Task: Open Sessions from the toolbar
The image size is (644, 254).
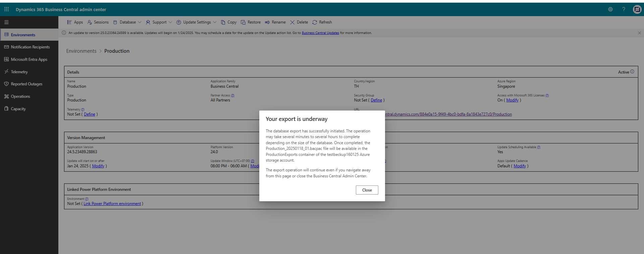Action: coord(98,22)
